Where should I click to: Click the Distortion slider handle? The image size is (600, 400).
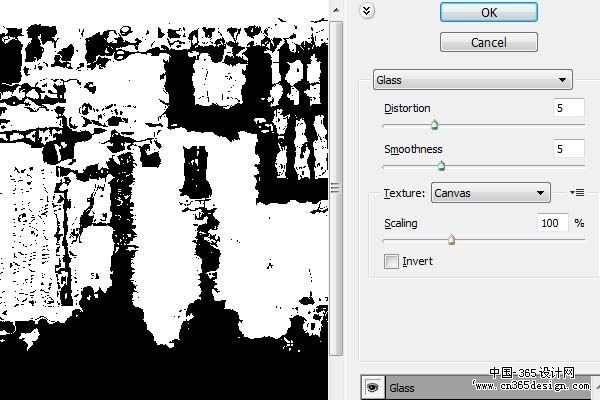pos(434,124)
